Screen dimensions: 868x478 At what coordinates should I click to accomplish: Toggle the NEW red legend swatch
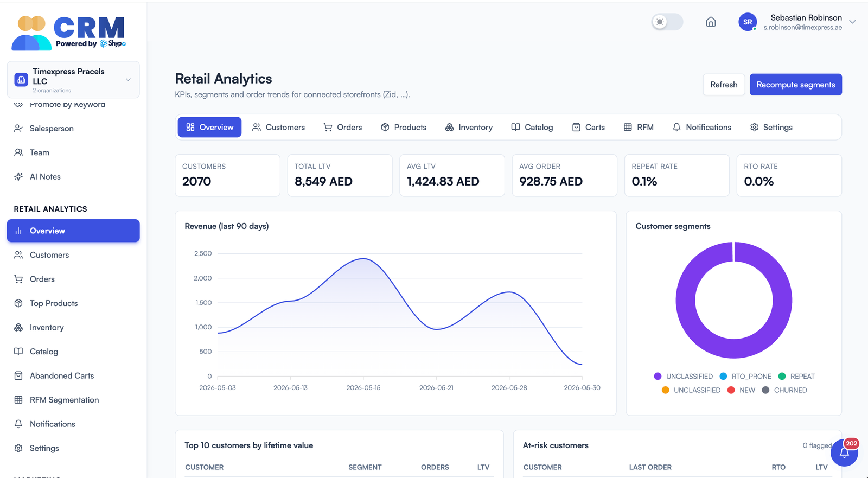pyautogui.click(x=731, y=390)
